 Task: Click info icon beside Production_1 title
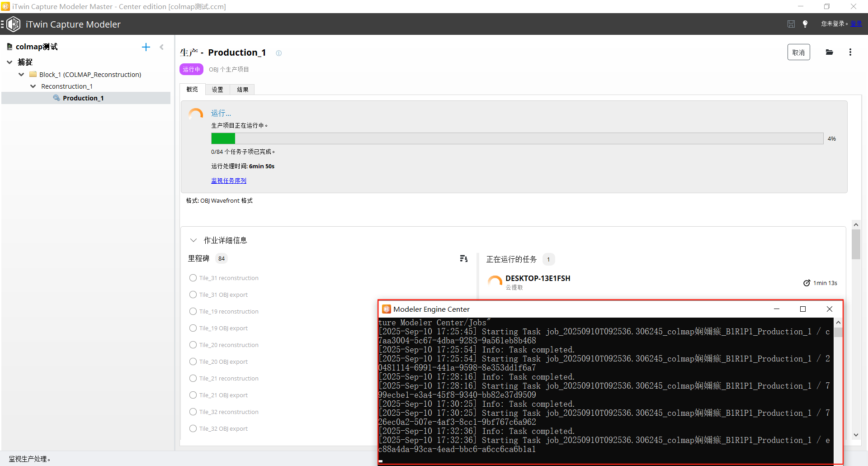pos(278,53)
